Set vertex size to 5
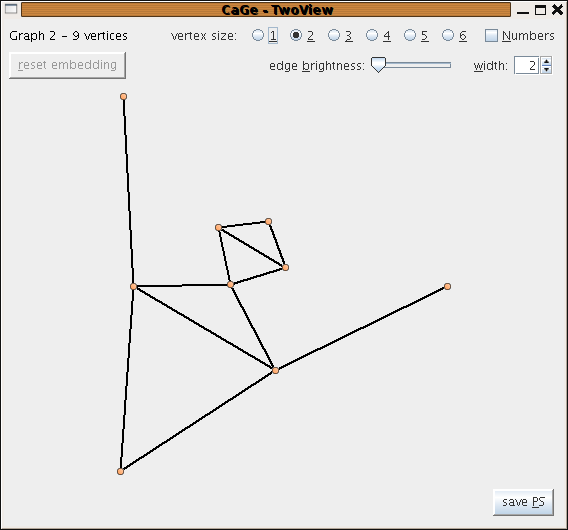 pyautogui.click(x=410, y=36)
